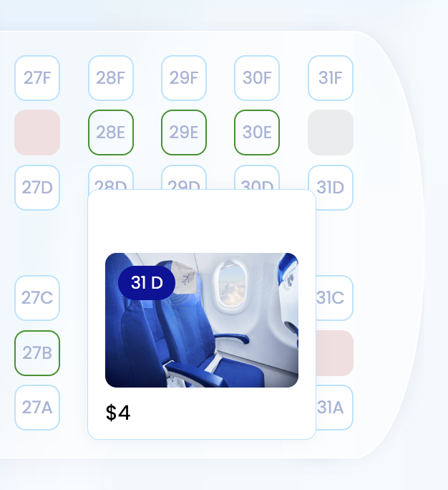The height and width of the screenshot is (490, 448).
Task: Click the $4 seat price
Action: [118, 413]
